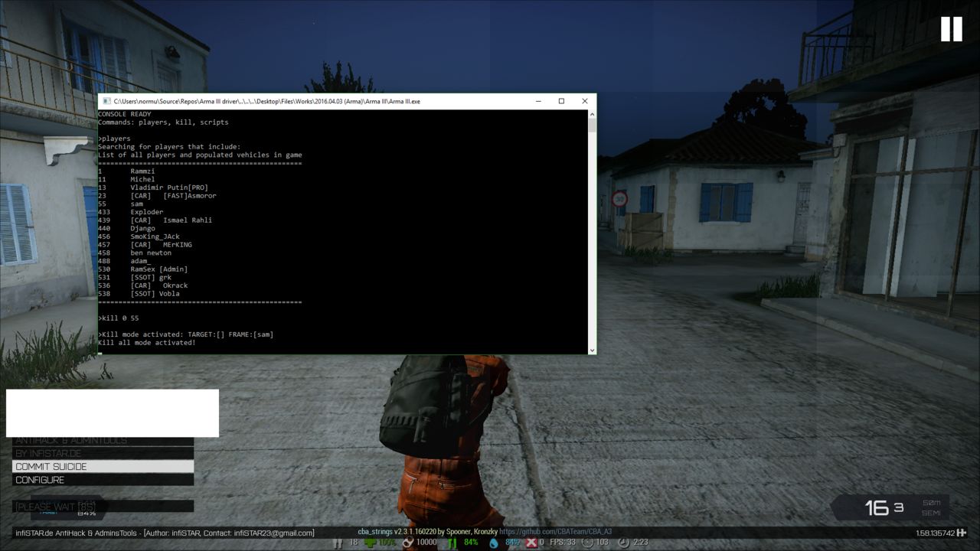Click the clock icon beside 2:23
The height and width of the screenshot is (551, 980).
(x=624, y=543)
